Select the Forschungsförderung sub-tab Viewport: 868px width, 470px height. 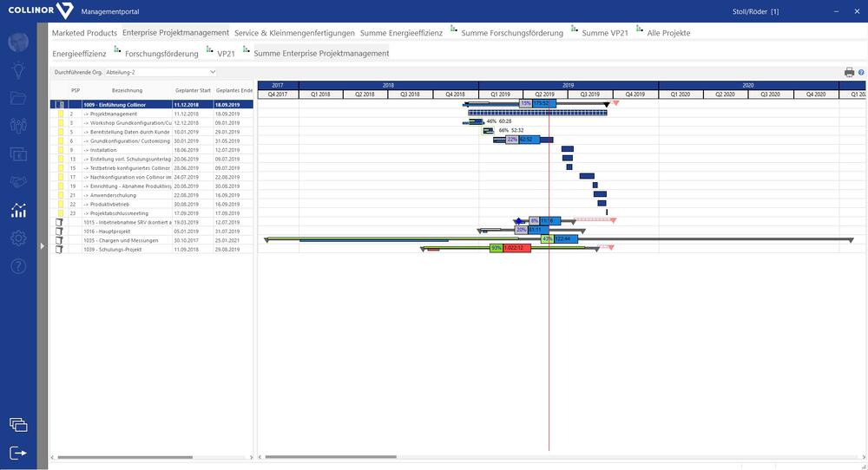pos(161,54)
